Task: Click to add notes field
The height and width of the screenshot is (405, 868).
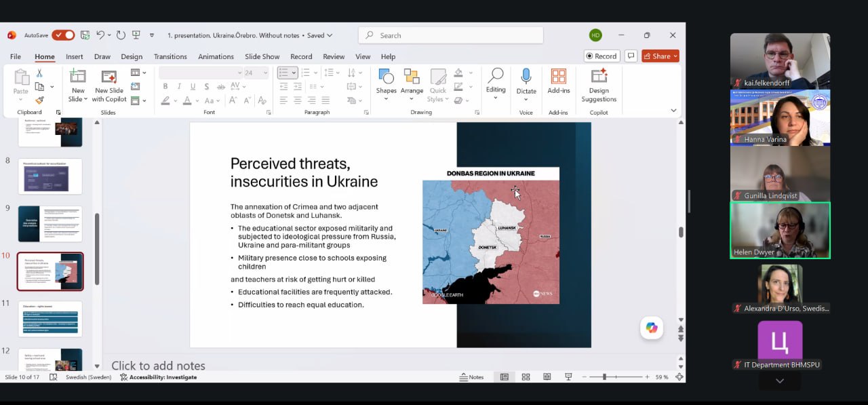Action: 159,366
